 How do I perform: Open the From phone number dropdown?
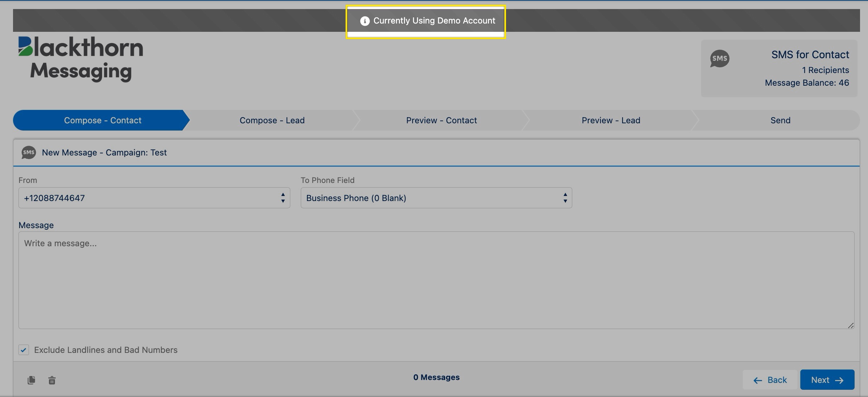tap(154, 198)
